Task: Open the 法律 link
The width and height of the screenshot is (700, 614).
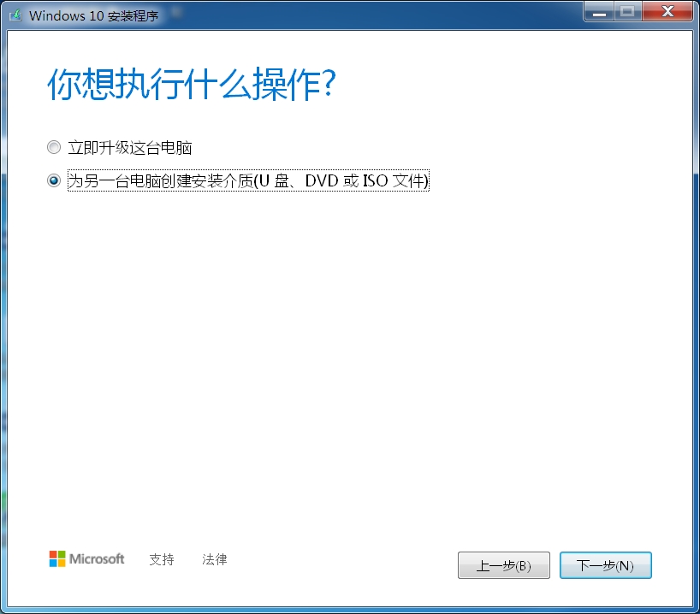Action: (x=214, y=559)
